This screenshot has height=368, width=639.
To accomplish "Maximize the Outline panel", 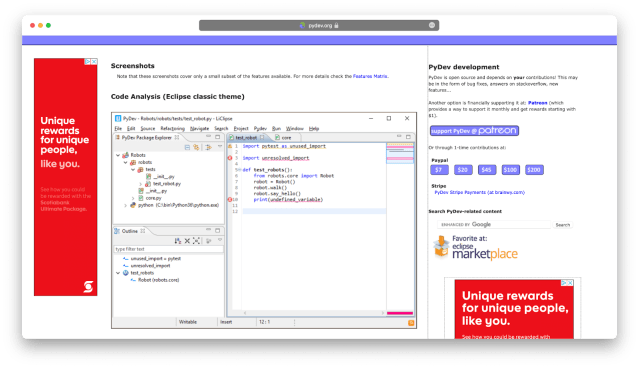I will click(x=218, y=230).
